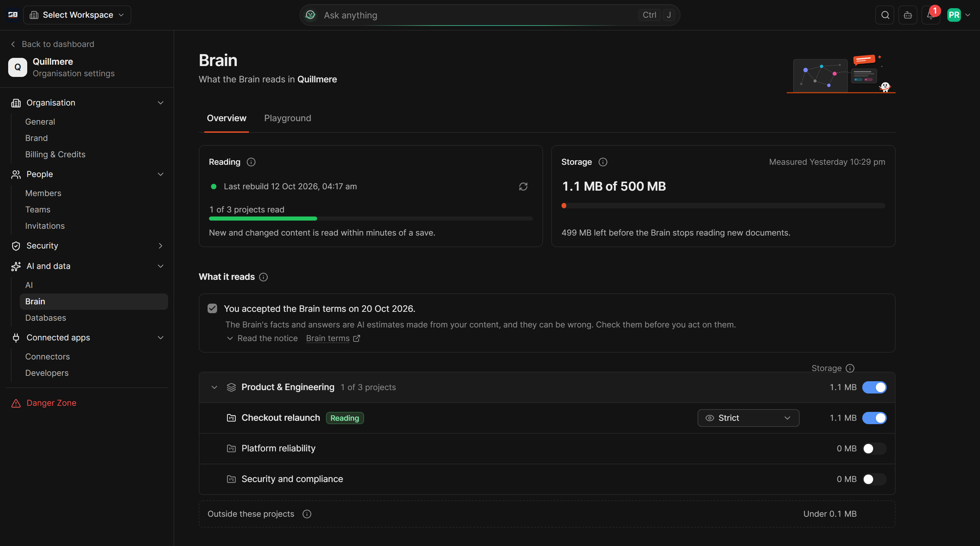Click the rebuild refresh icon
Image resolution: width=980 pixels, height=546 pixels.
click(x=523, y=187)
